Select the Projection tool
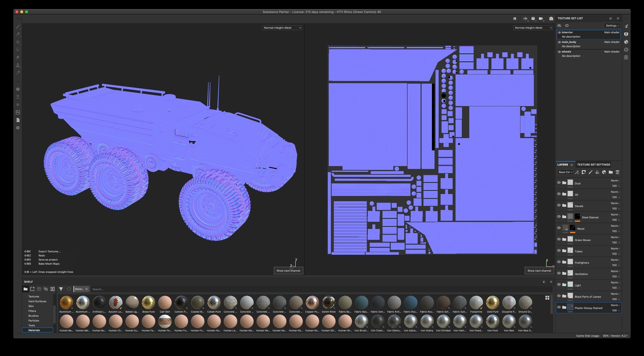Viewport: 644px width, 356px height. [x=18, y=42]
